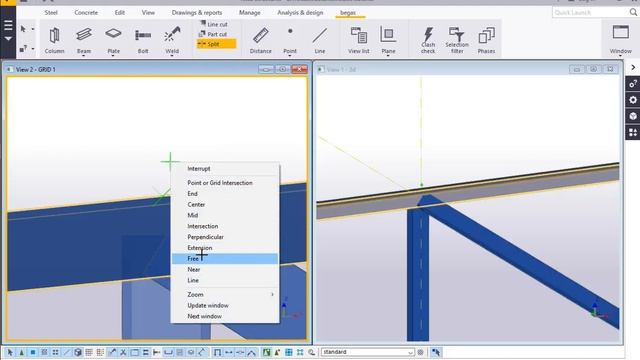The image size is (640, 360).
Task: Open the Phases manager
Action: pos(486,40)
